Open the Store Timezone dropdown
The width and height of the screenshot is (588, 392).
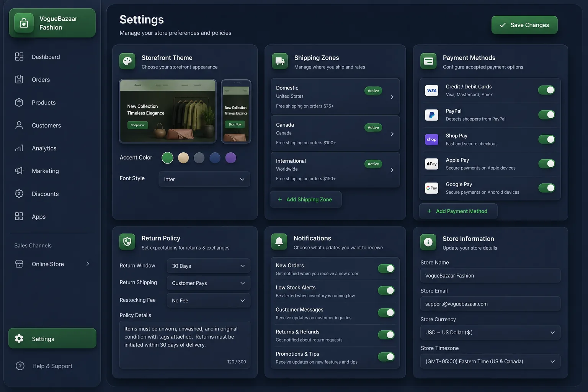pos(490,361)
